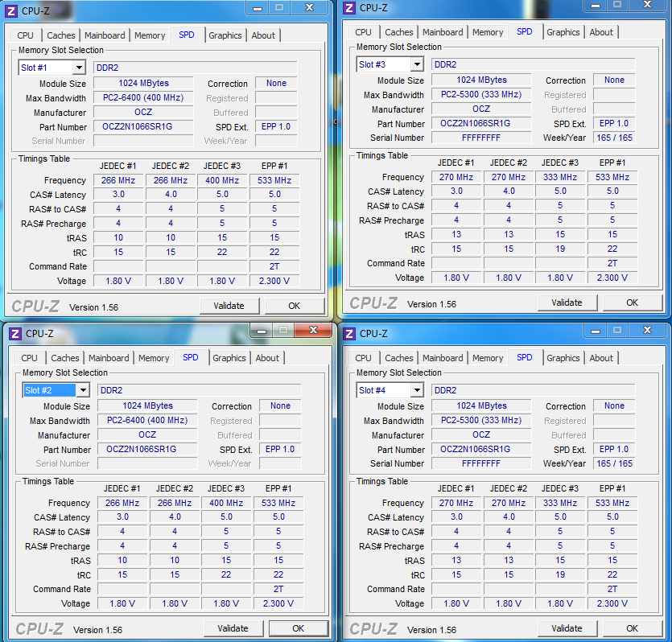Click JEDEC #3 frequency 400 MHz in Slot #2 window
672x642 pixels.
coord(226,503)
